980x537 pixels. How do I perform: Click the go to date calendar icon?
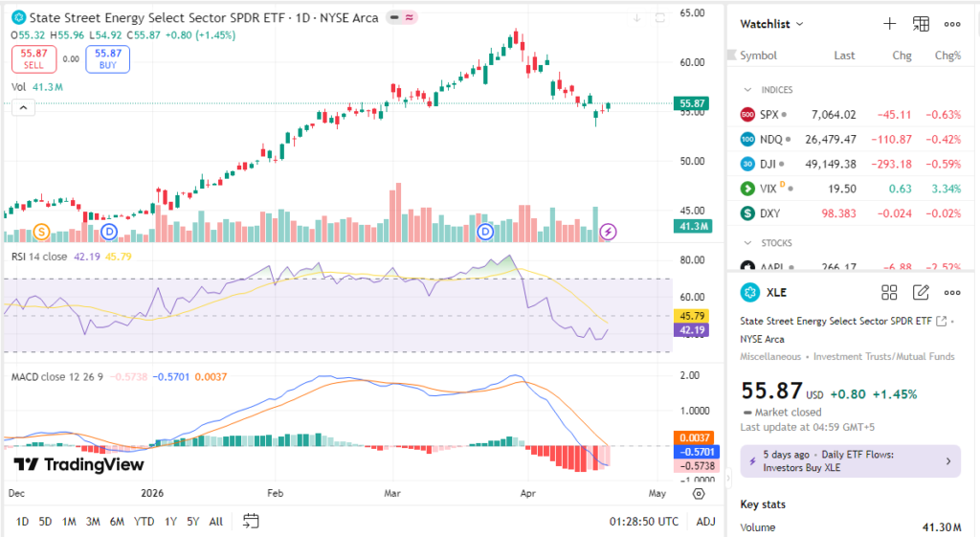(x=252, y=522)
